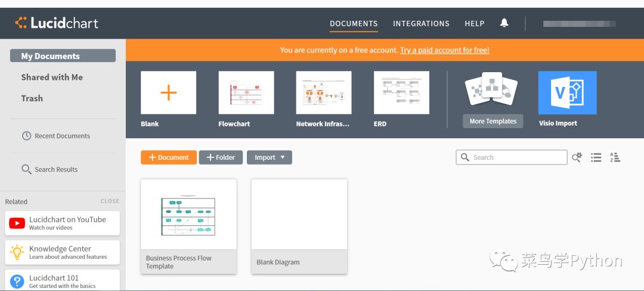This screenshot has height=291, width=644.
Task: Open the notifications bell
Action: tap(504, 23)
